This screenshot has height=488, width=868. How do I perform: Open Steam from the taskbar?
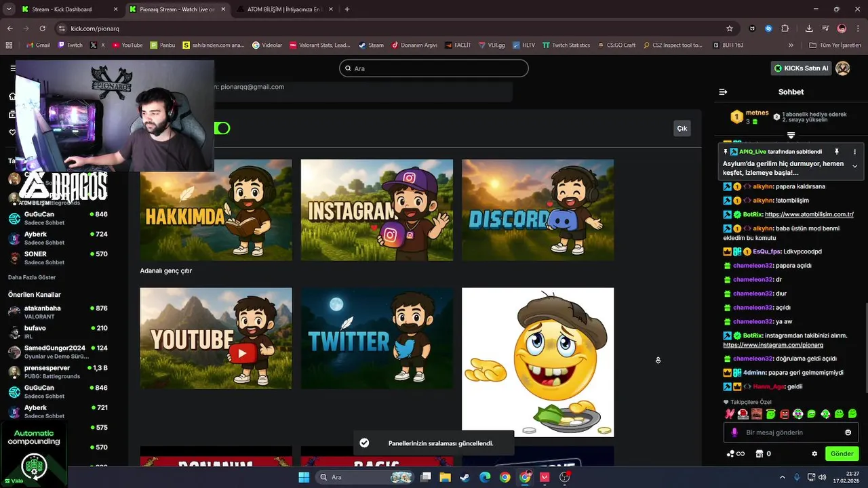click(465, 477)
